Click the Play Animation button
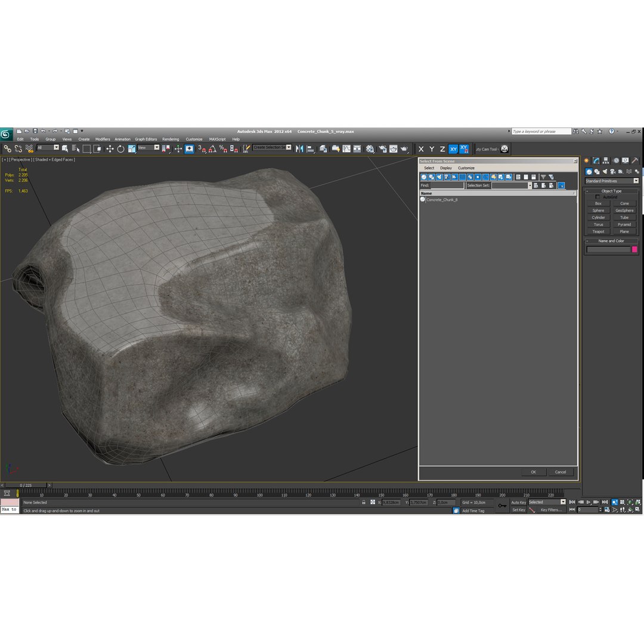 (x=589, y=502)
